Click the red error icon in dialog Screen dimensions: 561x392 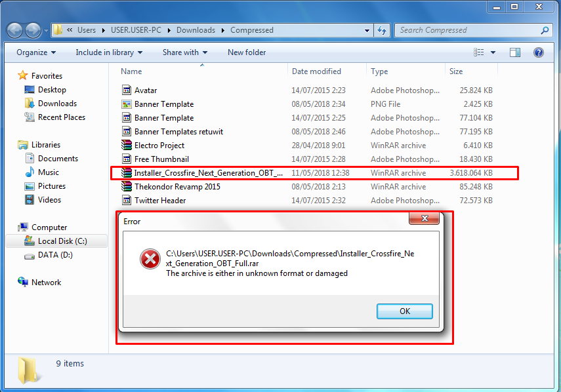coord(150,259)
